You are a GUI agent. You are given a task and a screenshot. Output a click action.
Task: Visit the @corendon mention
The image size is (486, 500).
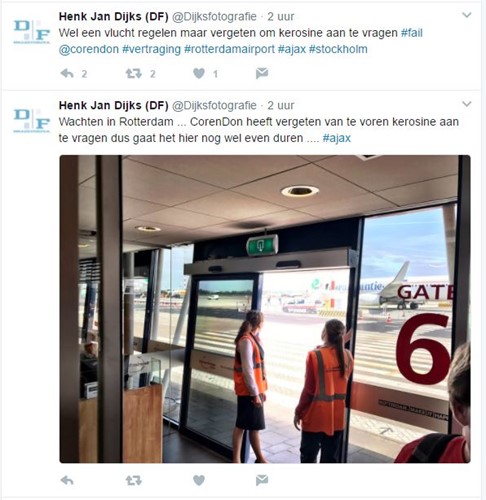89,49
